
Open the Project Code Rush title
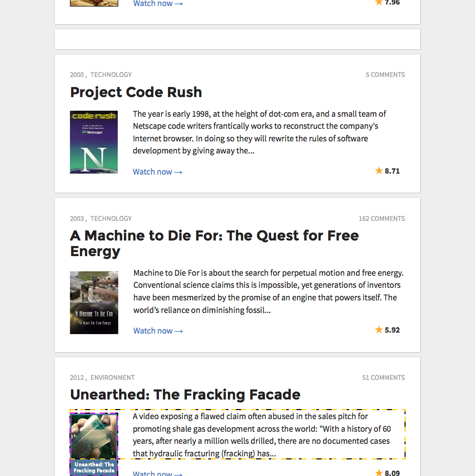136,92
